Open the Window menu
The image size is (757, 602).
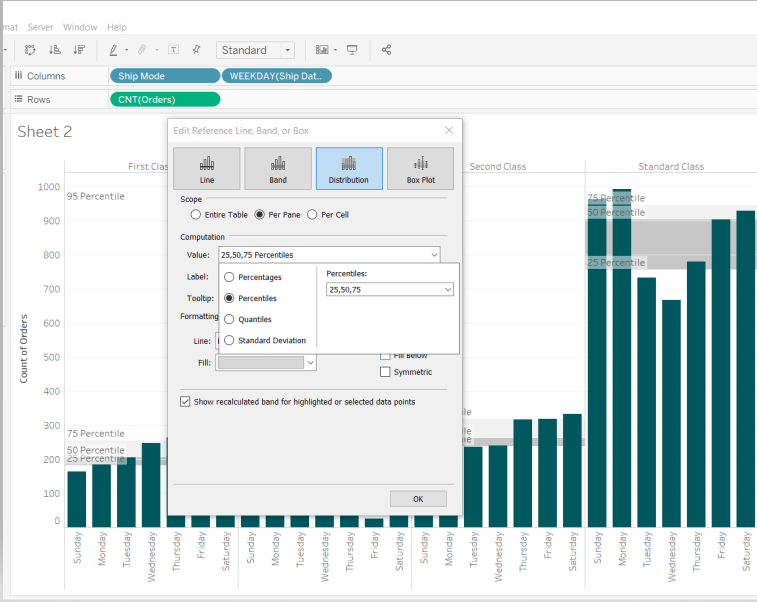point(80,27)
